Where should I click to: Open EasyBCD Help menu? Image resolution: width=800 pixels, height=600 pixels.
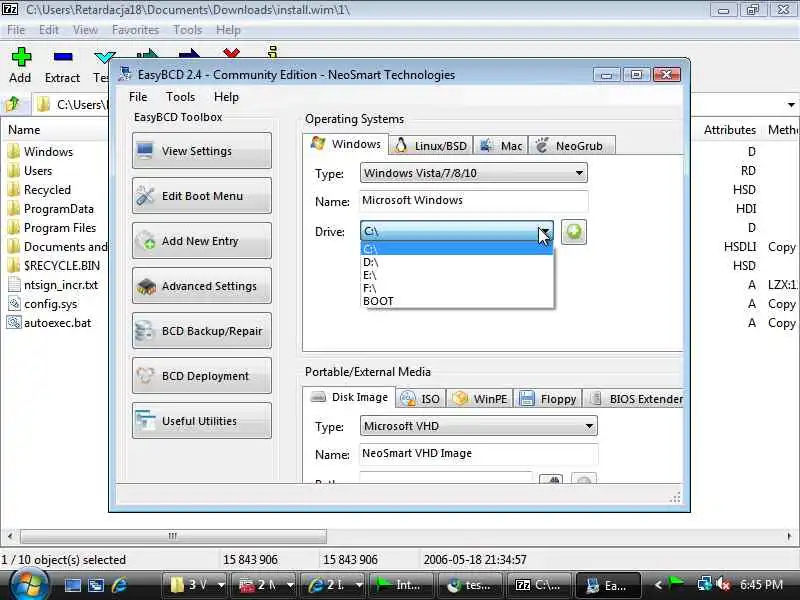click(x=227, y=97)
